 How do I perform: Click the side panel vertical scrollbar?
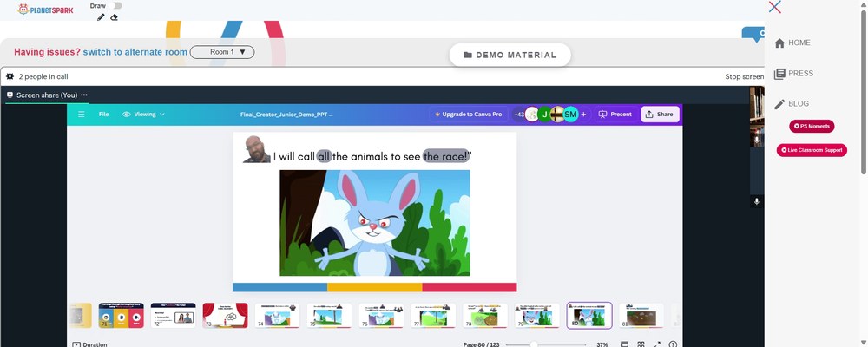864,91
